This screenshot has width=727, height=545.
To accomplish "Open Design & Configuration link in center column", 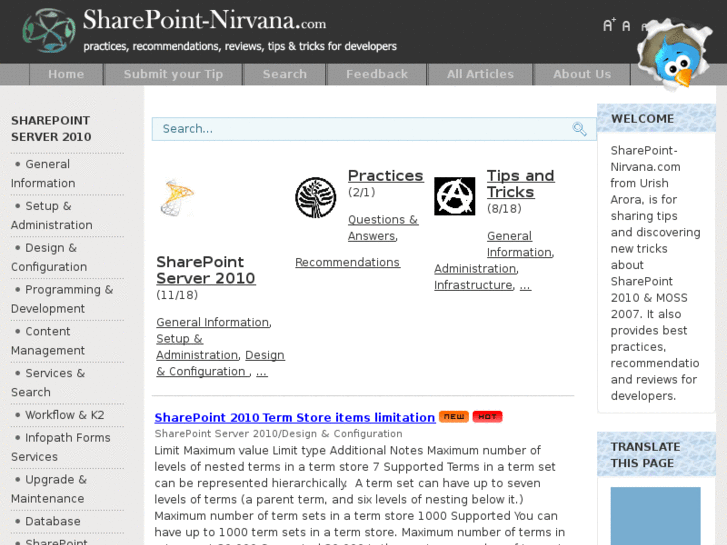I will 220,363.
